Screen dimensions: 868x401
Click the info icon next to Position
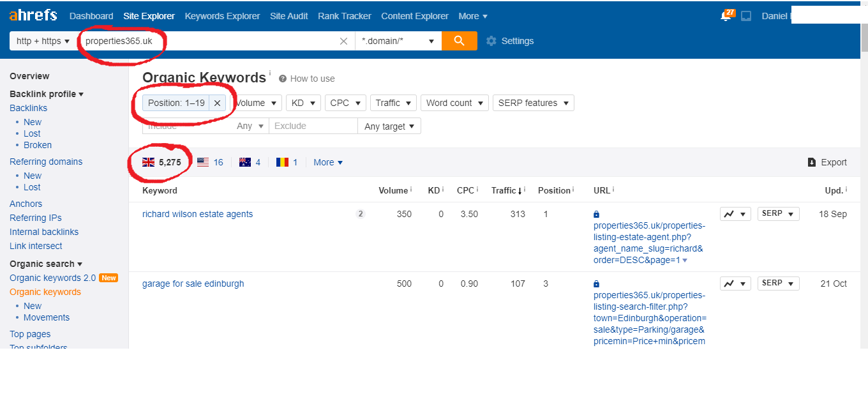pyautogui.click(x=573, y=190)
